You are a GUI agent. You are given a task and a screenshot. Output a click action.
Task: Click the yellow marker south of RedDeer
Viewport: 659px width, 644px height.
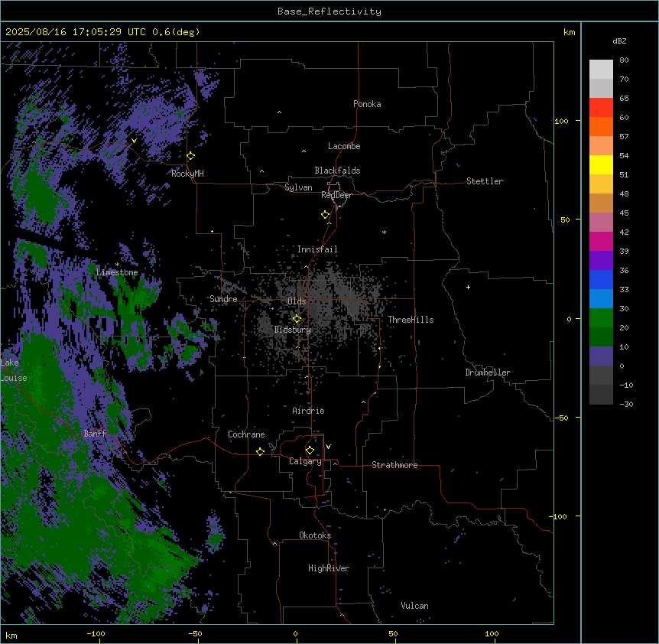click(326, 215)
